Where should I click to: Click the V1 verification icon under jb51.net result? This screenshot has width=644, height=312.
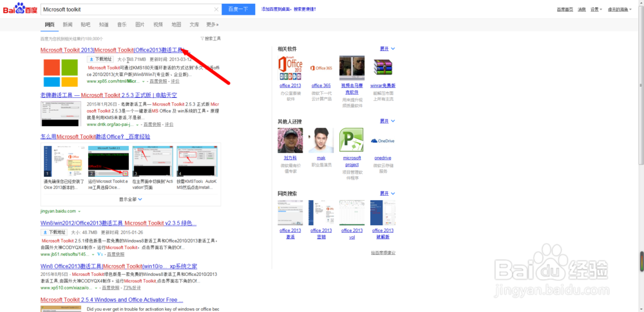pos(100,254)
